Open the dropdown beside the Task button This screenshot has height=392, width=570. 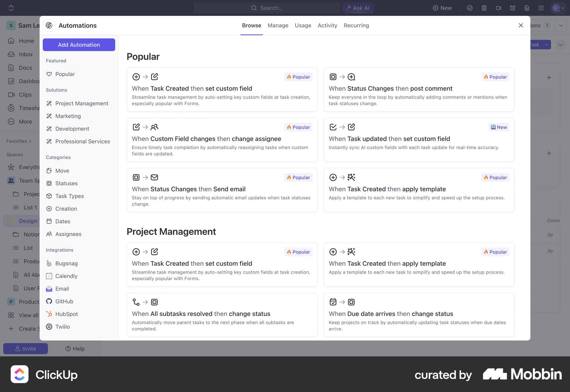[546, 45]
